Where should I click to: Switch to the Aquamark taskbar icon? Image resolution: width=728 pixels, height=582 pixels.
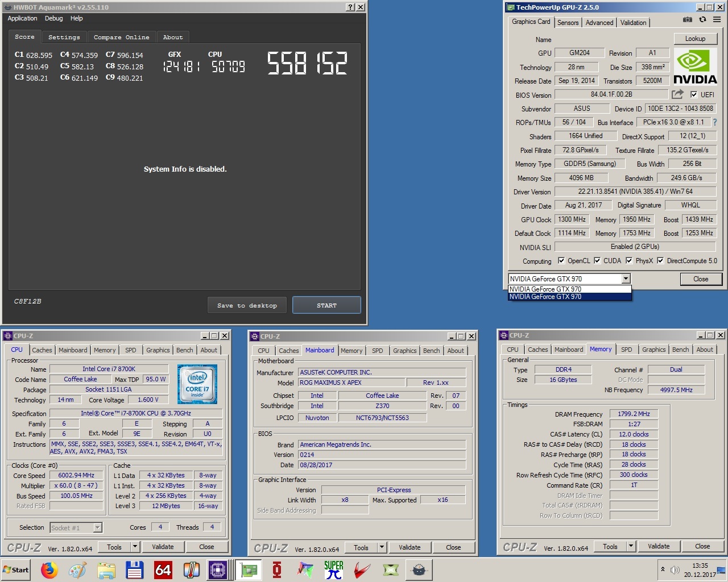[x=419, y=569]
